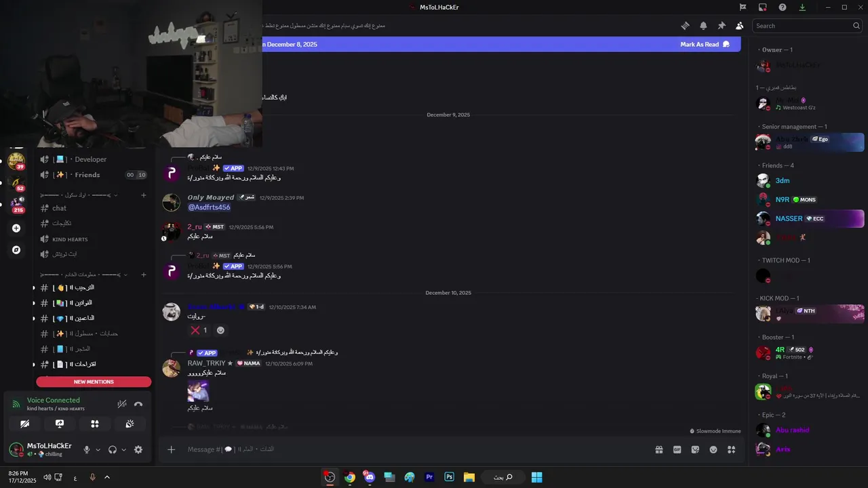This screenshot has height=488, width=868.
Task: Open the sticker picker
Action: [x=695, y=449]
